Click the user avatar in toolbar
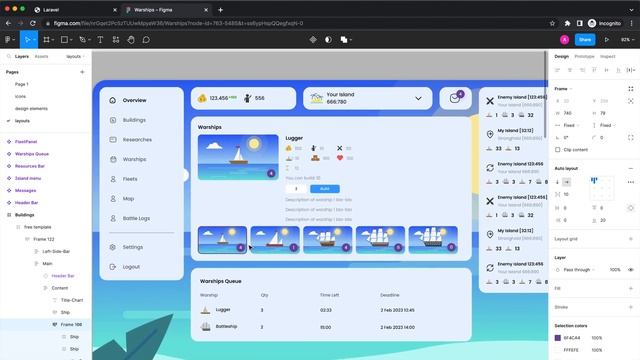The width and height of the screenshot is (640, 360). (x=564, y=40)
